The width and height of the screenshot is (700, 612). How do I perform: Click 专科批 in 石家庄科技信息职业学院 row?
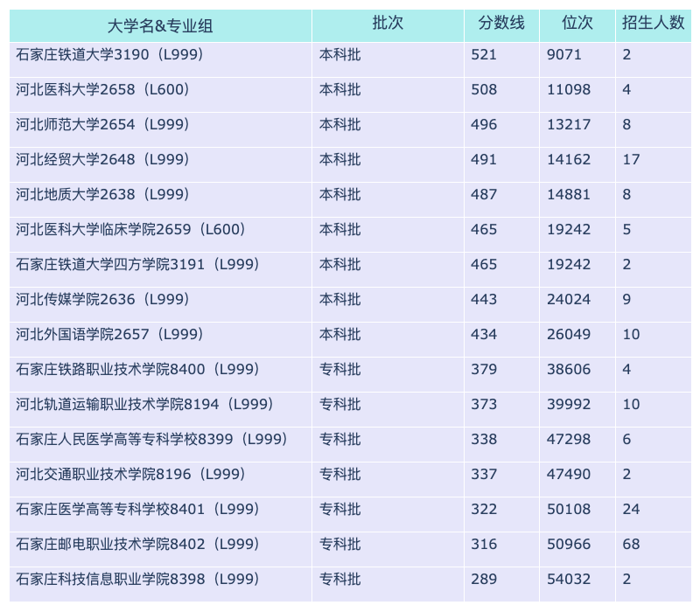[x=339, y=579]
